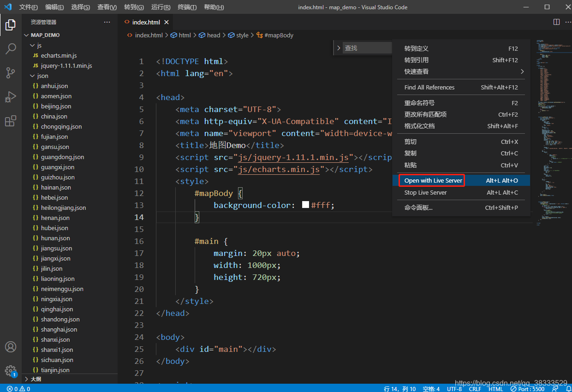Open the 查看(V) menu
This screenshot has width=572, height=392.
(107, 7)
